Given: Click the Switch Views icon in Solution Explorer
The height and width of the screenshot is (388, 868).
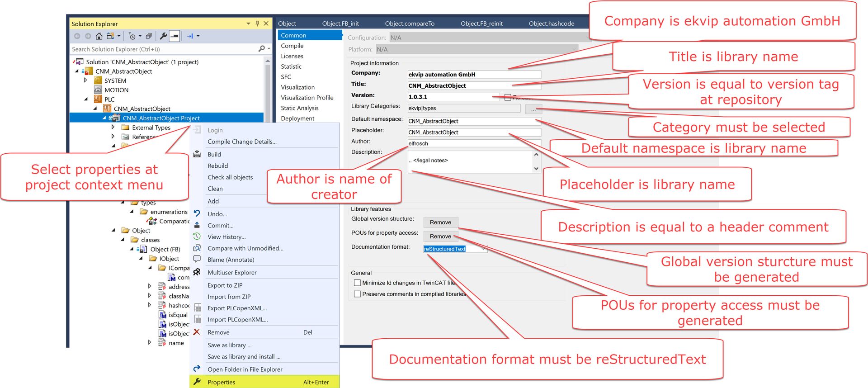Looking at the screenshot, I should click(110, 36).
